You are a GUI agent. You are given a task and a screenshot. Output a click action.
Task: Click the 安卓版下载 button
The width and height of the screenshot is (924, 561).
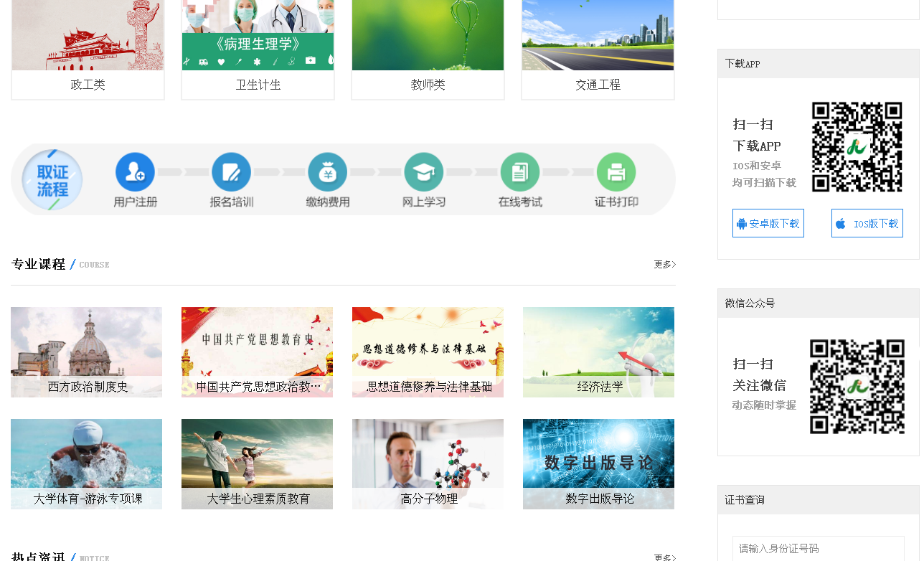pyautogui.click(x=768, y=223)
